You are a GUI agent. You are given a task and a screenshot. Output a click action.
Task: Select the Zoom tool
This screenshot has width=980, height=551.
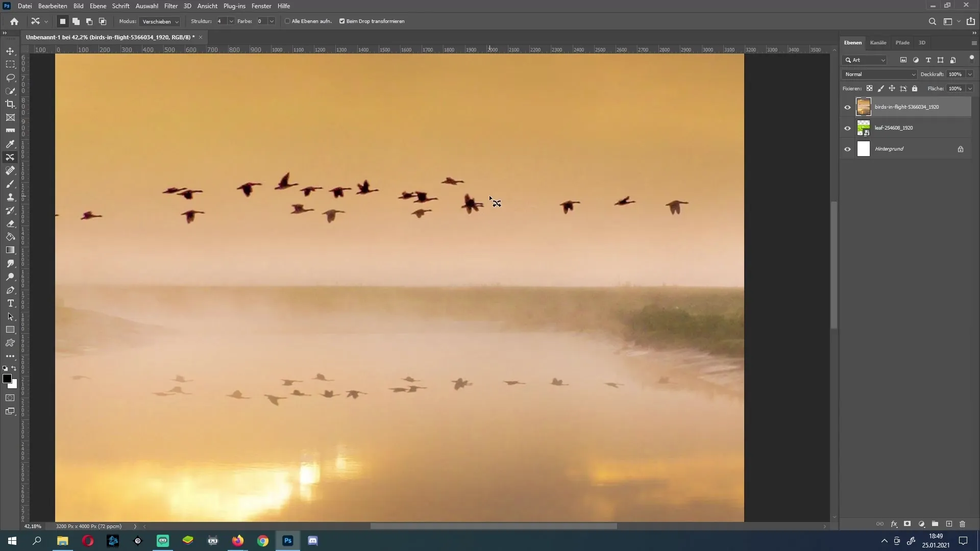coord(10,277)
